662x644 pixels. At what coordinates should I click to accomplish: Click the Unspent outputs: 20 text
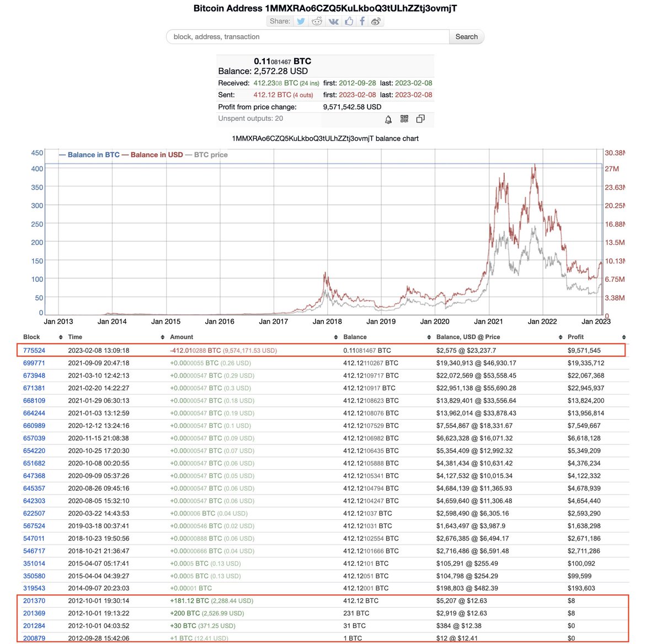[250, 119]
